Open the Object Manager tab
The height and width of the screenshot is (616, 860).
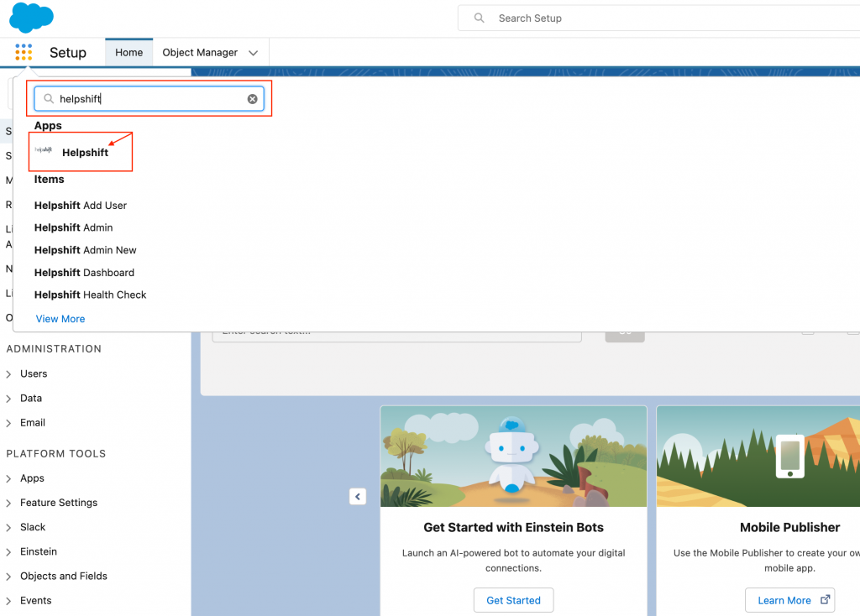[x=200, y=52]
